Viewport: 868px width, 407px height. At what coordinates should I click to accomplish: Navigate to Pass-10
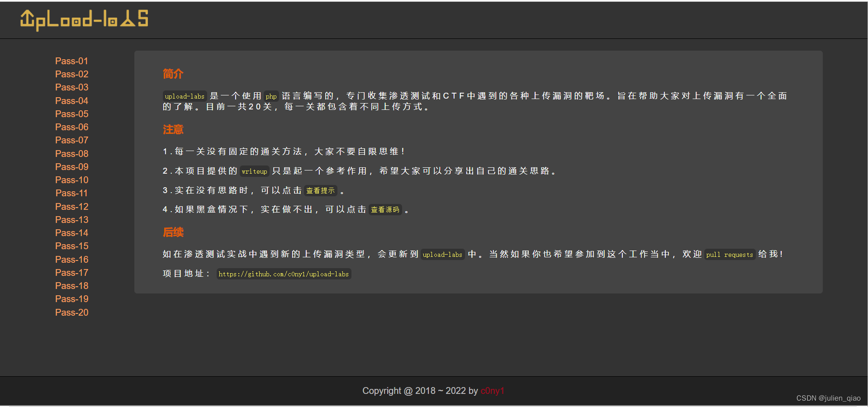[71, 180]
